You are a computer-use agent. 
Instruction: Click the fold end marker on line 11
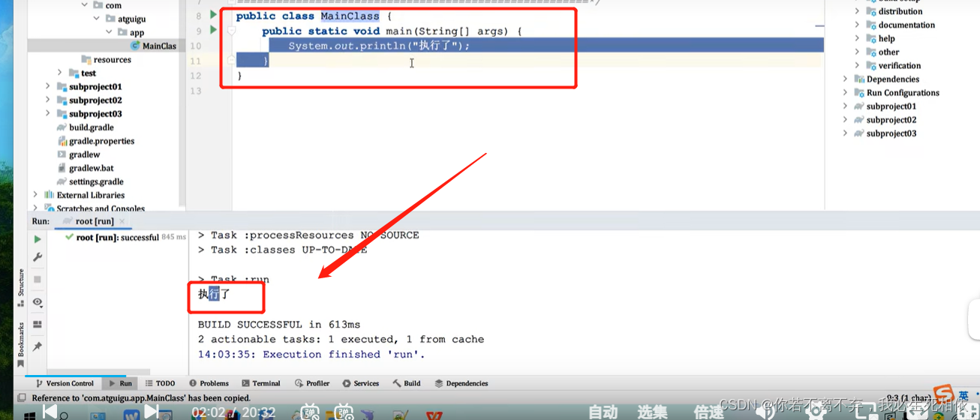(232, 60)
